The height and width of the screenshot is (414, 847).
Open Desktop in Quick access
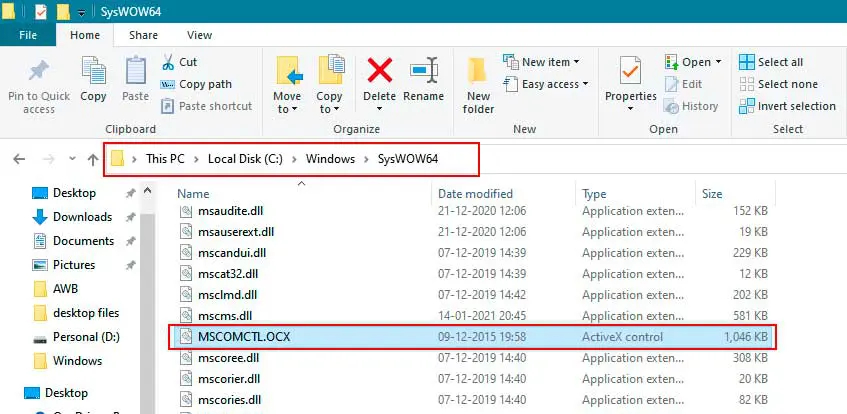point(74,193)
